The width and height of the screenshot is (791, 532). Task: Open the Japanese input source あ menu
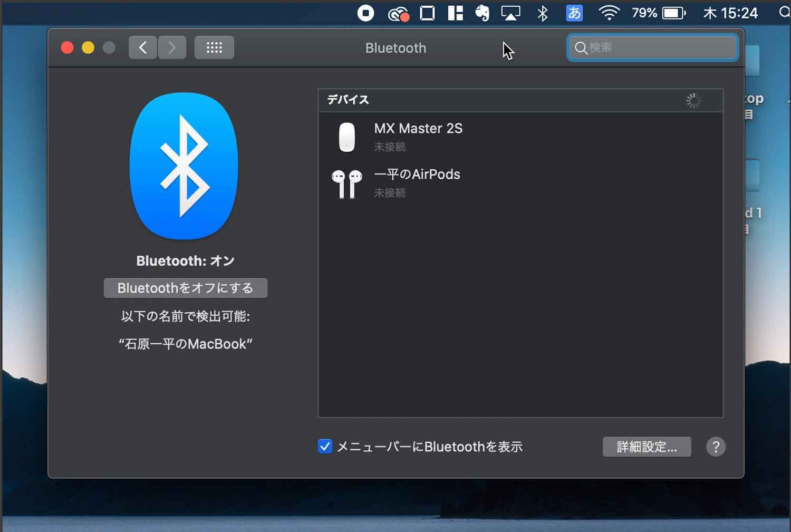pos(574,13)
